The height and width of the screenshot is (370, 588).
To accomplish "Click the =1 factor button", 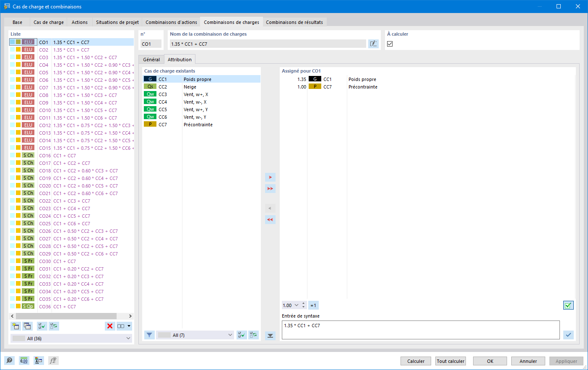I will tap(313, 305).
